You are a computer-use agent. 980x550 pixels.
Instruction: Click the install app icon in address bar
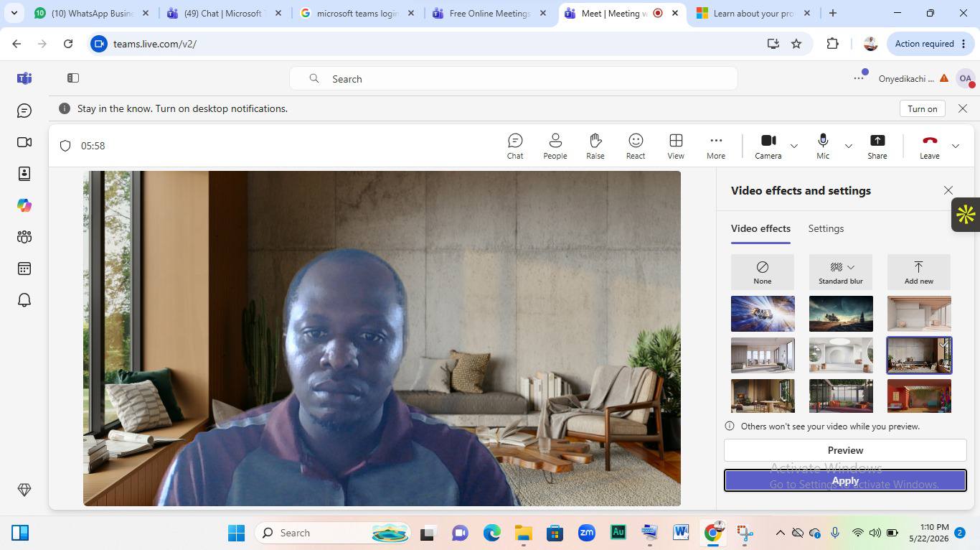click(773, 44)
